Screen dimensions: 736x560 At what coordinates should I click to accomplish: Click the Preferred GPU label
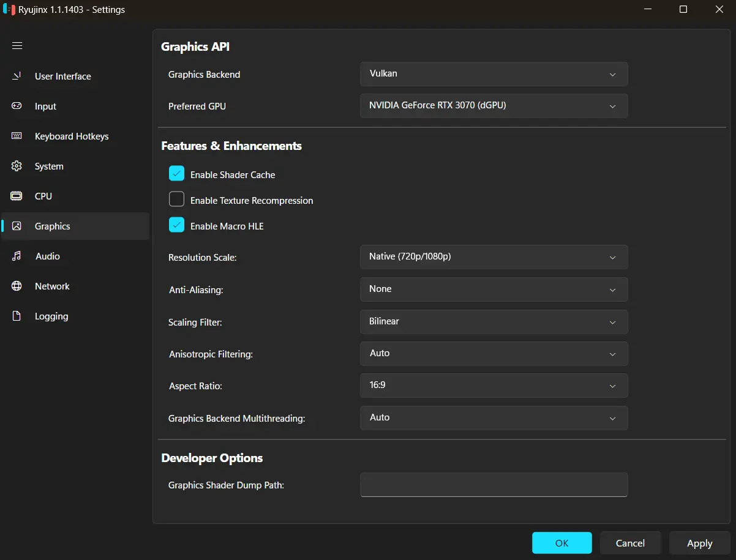pos(197,106)
